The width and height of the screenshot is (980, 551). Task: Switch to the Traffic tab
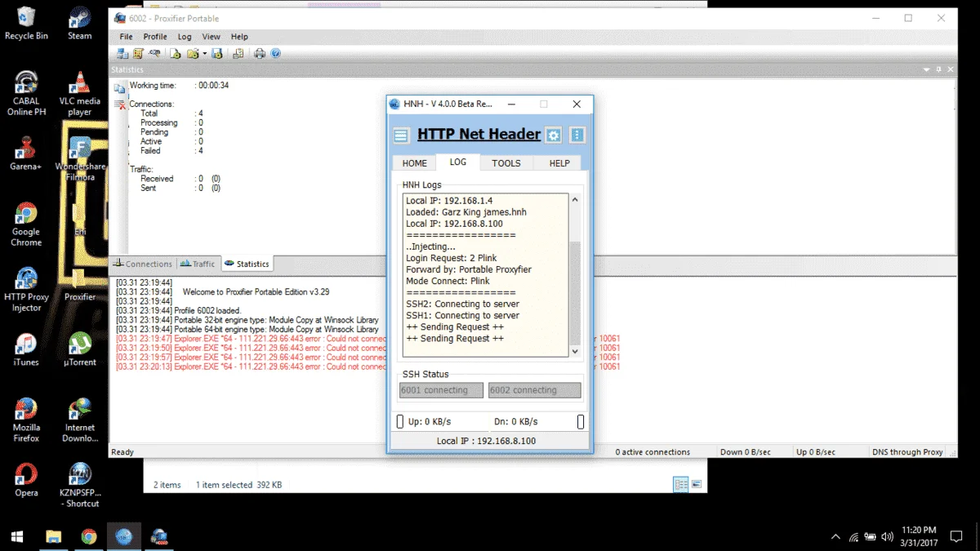(x=198, y=264)
